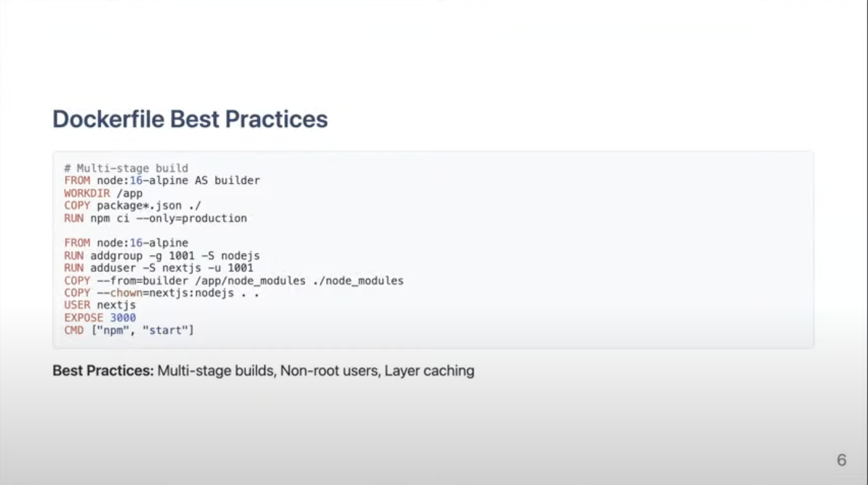This screenshot has height=485, width=868.
Task: Click the "WORKDIR /app" code line
Action: pyautogui.click(x=103, y=193)
